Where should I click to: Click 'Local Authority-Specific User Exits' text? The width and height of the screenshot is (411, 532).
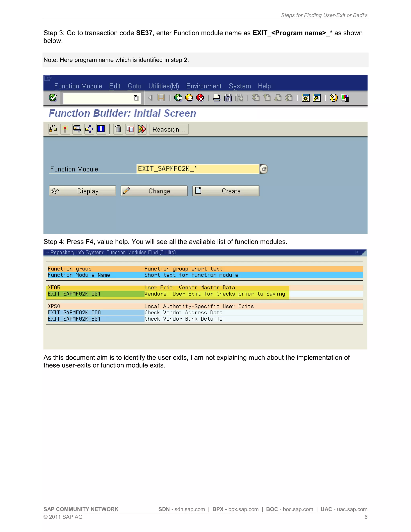click(x=199, y=306)
